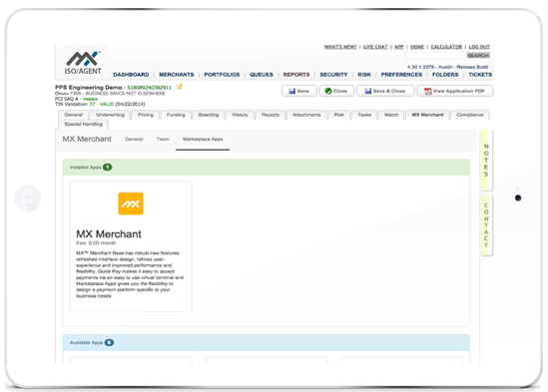Viewport: 548px width, 392px height.
Task: Switch to the History tab
Action: pos(241,115)
